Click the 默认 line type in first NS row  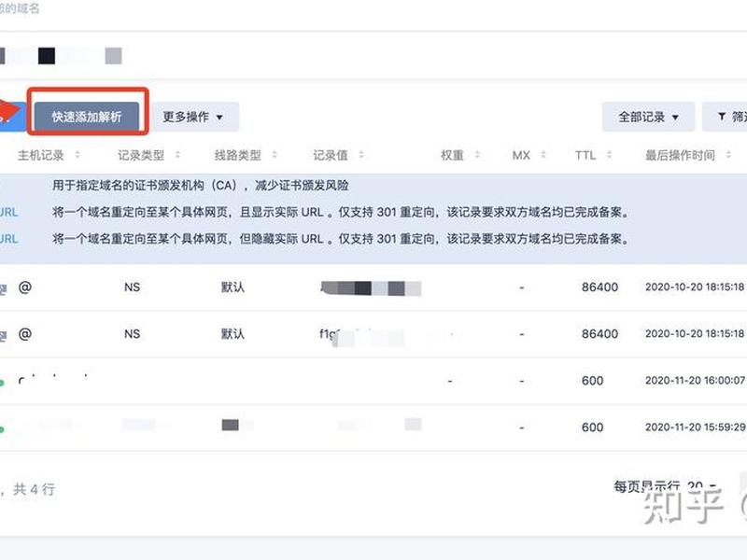[233, 287]
